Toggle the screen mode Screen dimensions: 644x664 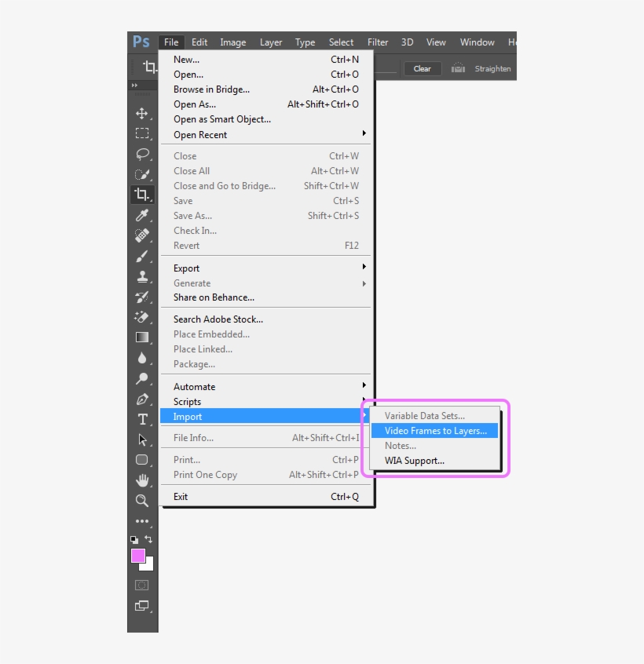pos(142,606)
